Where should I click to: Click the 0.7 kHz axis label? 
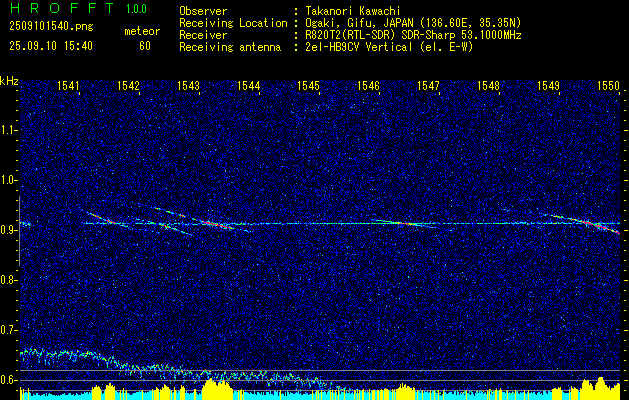(8, 330)
